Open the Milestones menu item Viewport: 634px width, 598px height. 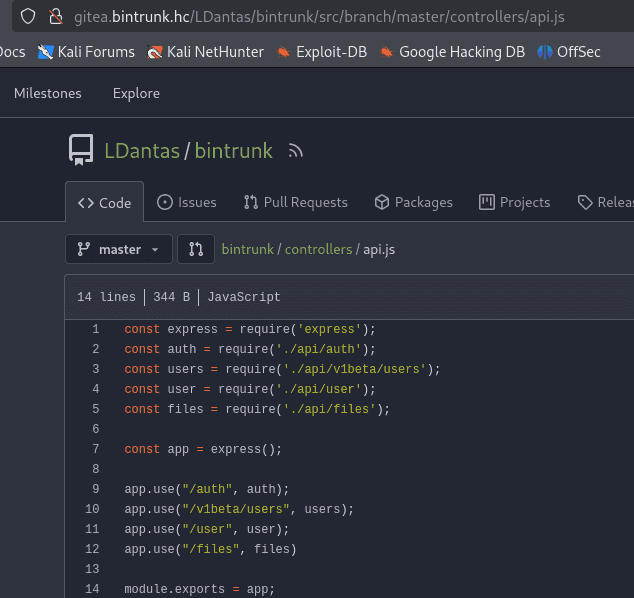point(48,93)
